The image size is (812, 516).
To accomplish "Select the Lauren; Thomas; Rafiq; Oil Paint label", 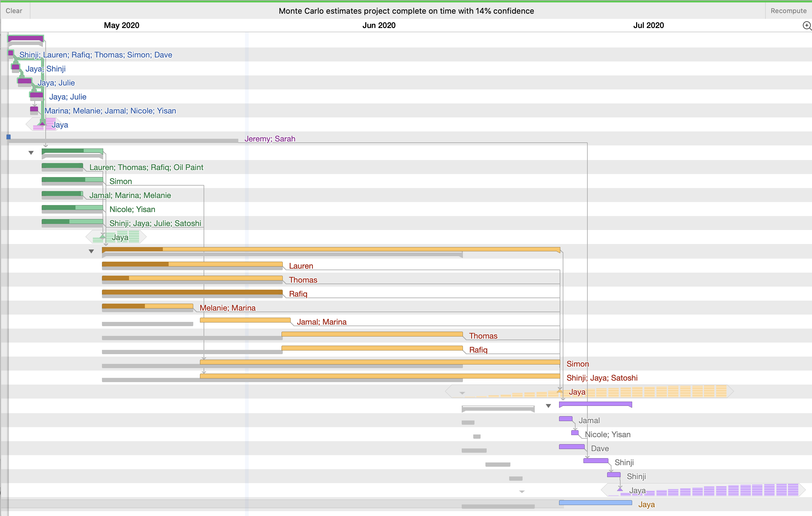I will (x=146, y=168).
